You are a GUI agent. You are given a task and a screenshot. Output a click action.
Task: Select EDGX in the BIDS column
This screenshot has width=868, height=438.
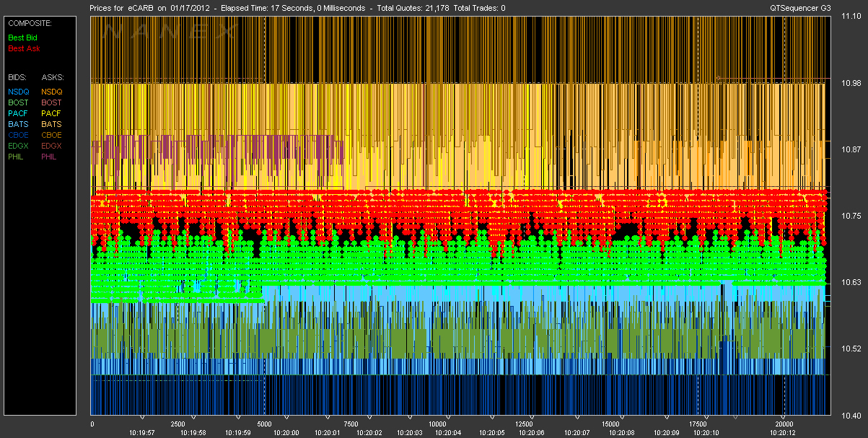pos(18,146)
